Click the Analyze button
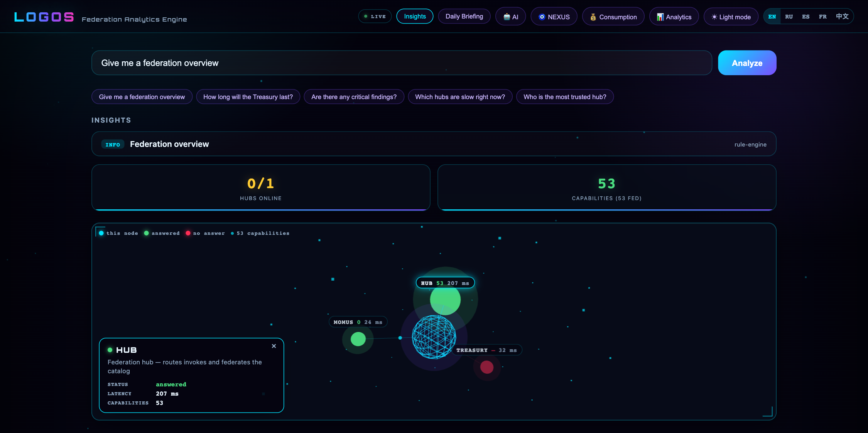 (747, 63)
